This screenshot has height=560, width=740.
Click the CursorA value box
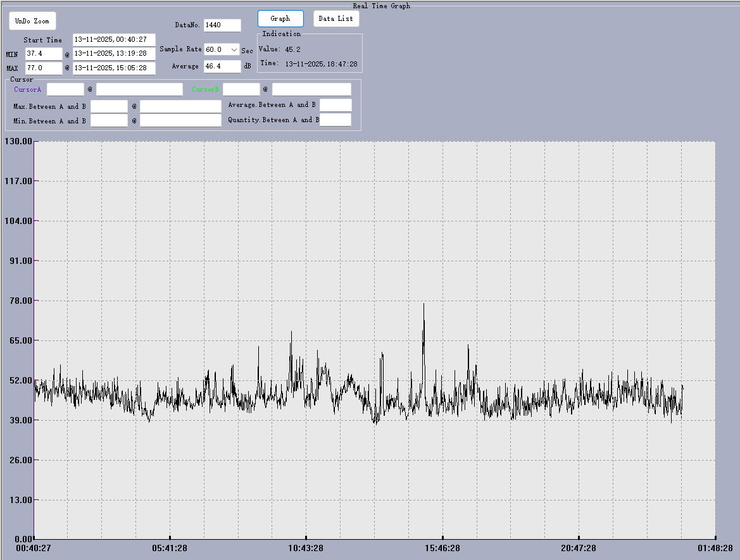click(x=65, y=89)
